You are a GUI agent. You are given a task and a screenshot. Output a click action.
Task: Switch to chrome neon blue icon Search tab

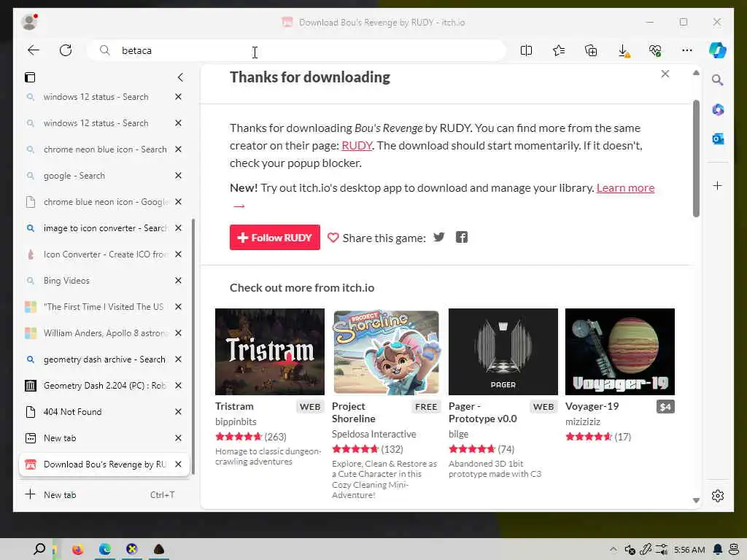pyautogui.click(x=105, y=149)
